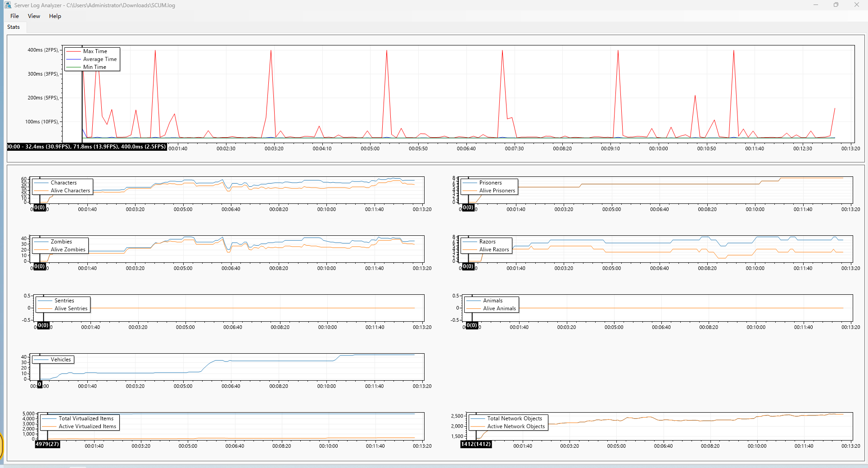Image resolution: width=868 pixels, height=468 pixels.
Task: Click the 1412(1412) network objects readout
Action: (x=476, y=444)
